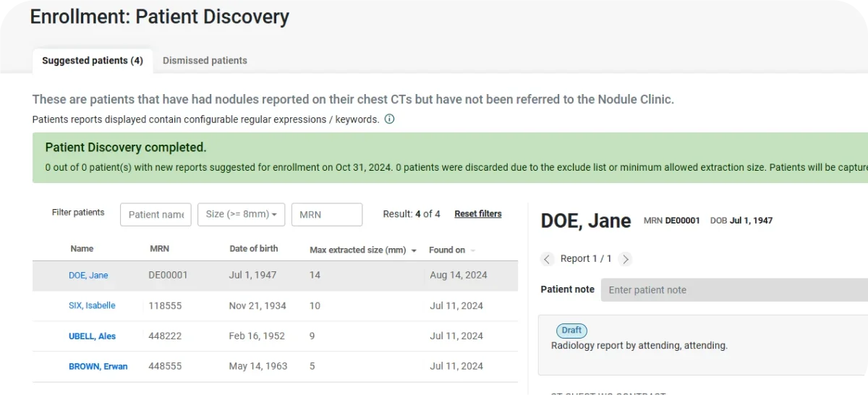
Task: Switch to Suggested patients tab
Action: (92, 61)
